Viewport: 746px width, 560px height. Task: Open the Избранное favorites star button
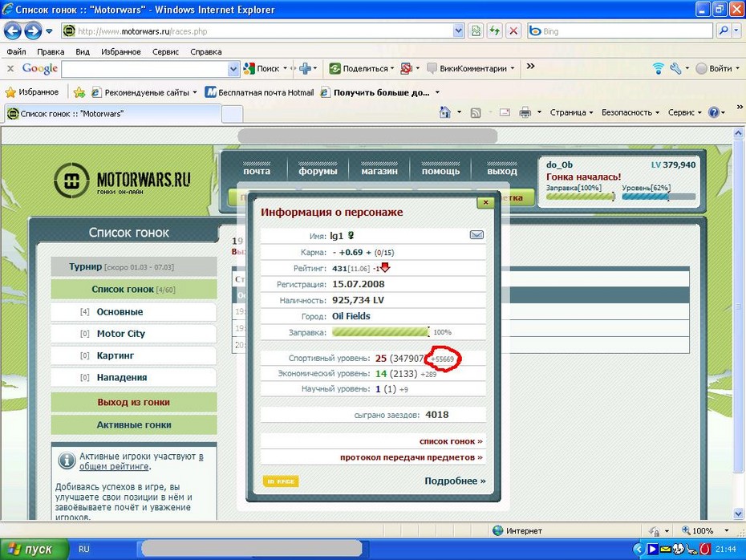pos(31,92)
